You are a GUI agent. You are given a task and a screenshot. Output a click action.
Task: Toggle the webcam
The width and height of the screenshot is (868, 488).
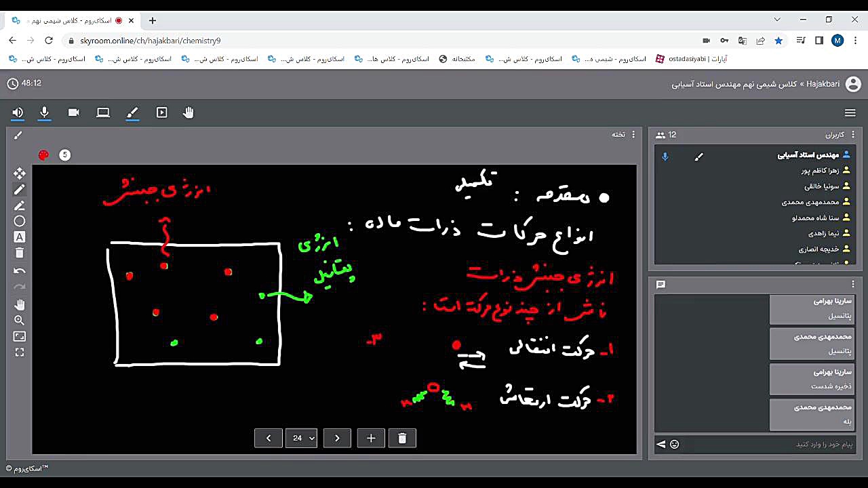pos(74,113)
